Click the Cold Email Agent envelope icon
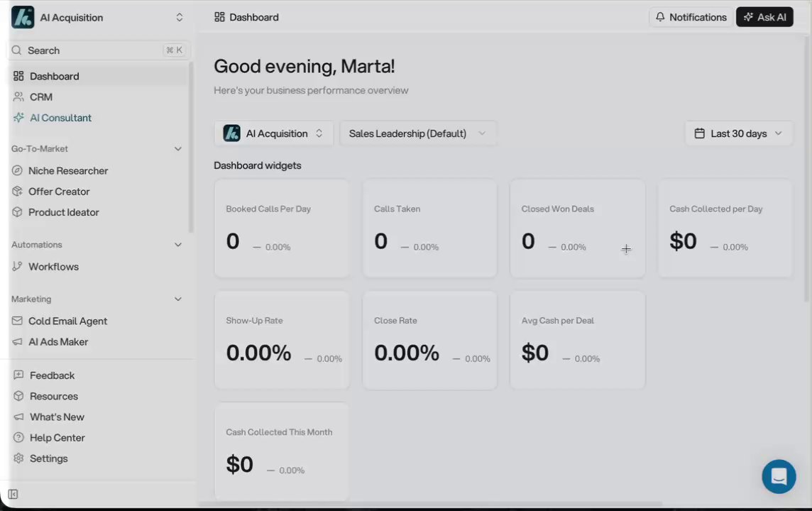The width and height of the screenshot is (812, 511). tap(17, 321)
